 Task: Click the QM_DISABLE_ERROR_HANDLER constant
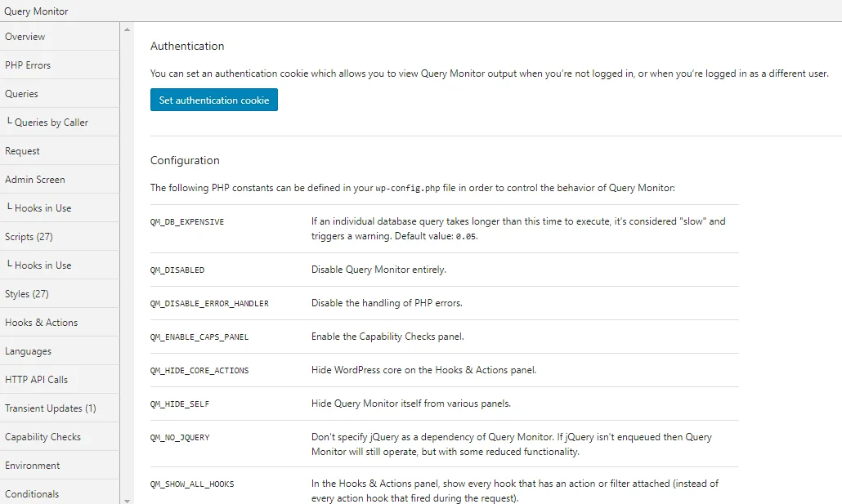pos(209,303)
